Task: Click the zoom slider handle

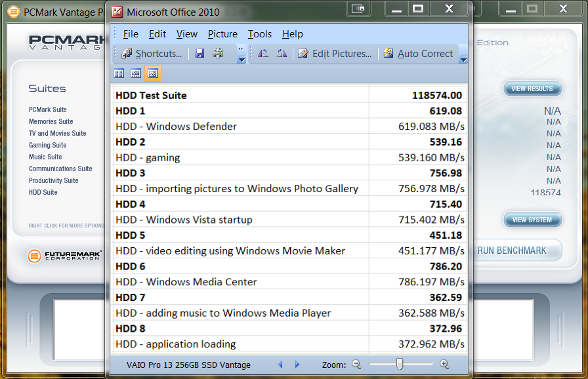Action: pyautogui.click(x=400, y=365)
